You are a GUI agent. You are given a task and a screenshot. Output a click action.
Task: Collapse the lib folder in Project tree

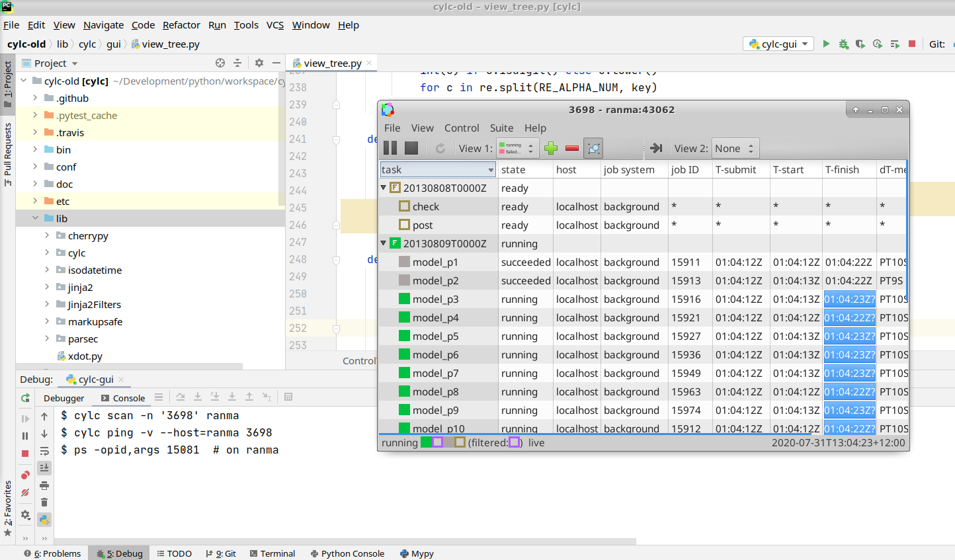pyautogui.click(x=36, y=218)
